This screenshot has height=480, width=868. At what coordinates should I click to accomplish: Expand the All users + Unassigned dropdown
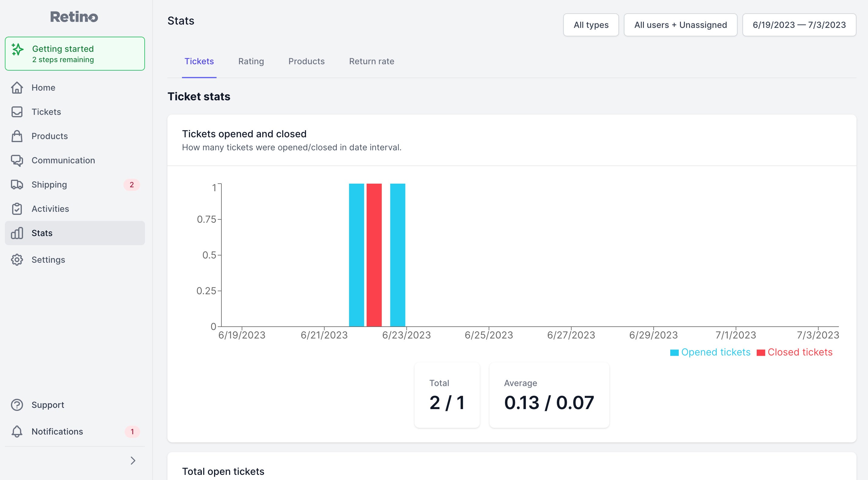[x=681, y=24]
